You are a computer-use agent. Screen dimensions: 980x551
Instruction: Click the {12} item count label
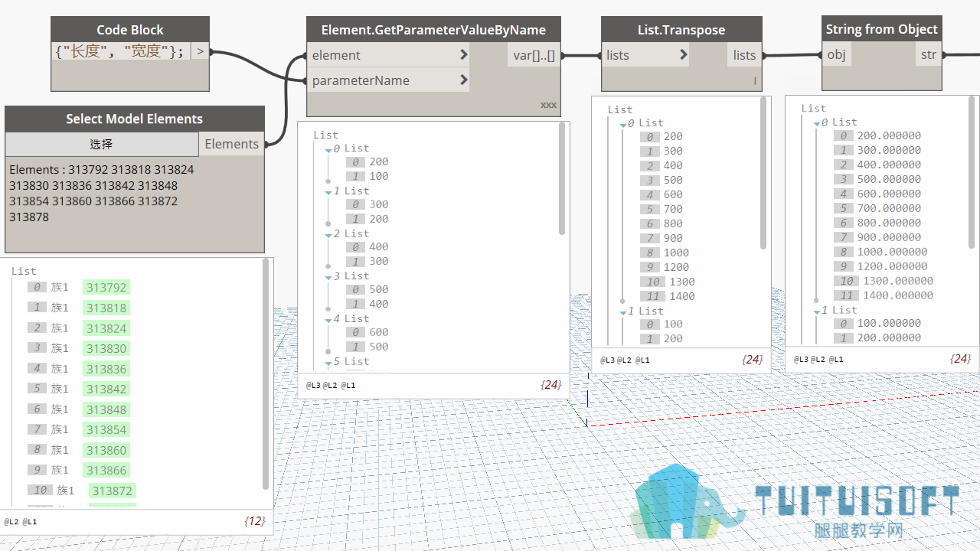coord(255,521)
